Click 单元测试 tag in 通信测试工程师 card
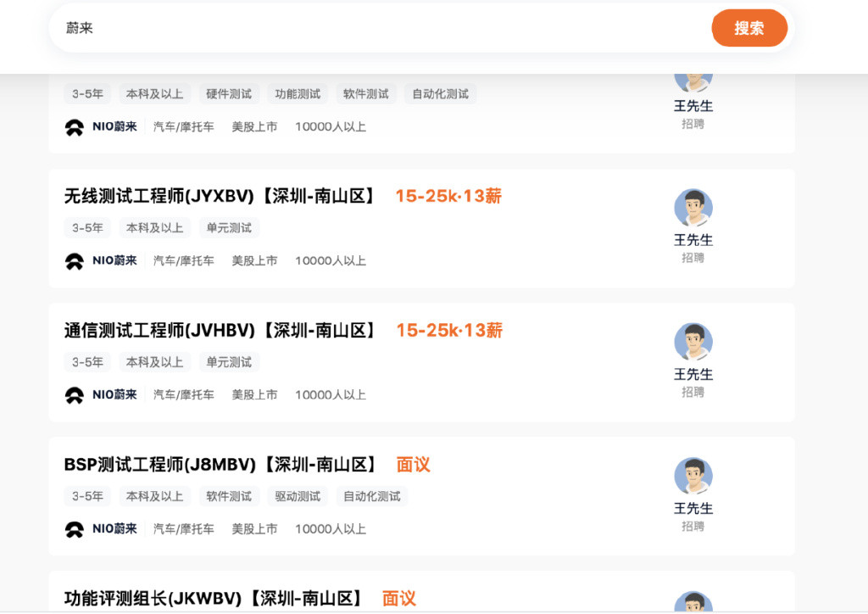This screenshot has width=868, height=614. coord(229,363)
